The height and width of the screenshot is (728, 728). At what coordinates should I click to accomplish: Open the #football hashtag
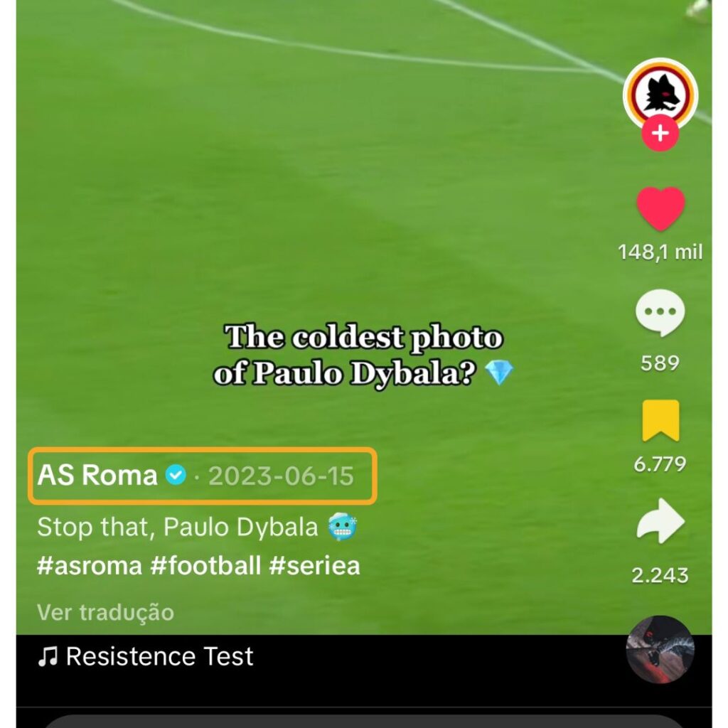[205, 566]
